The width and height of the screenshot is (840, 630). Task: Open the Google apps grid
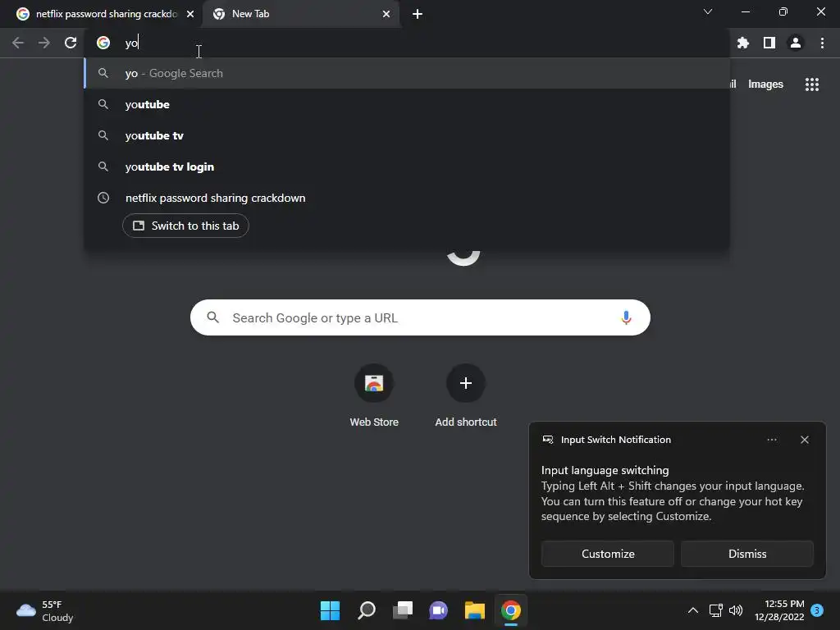812,84
